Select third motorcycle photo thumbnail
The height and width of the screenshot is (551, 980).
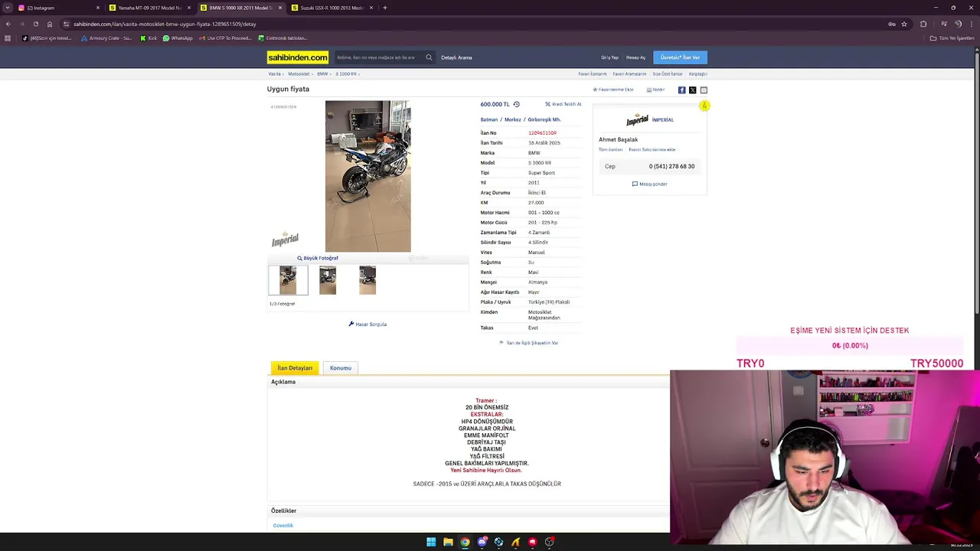367,280
